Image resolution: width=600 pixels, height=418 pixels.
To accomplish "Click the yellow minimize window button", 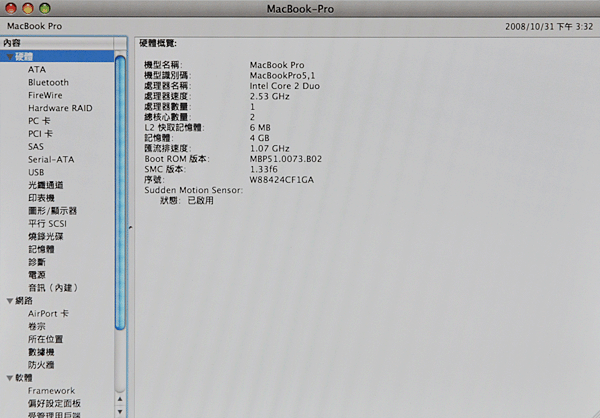I will click(x=28, y=8).
